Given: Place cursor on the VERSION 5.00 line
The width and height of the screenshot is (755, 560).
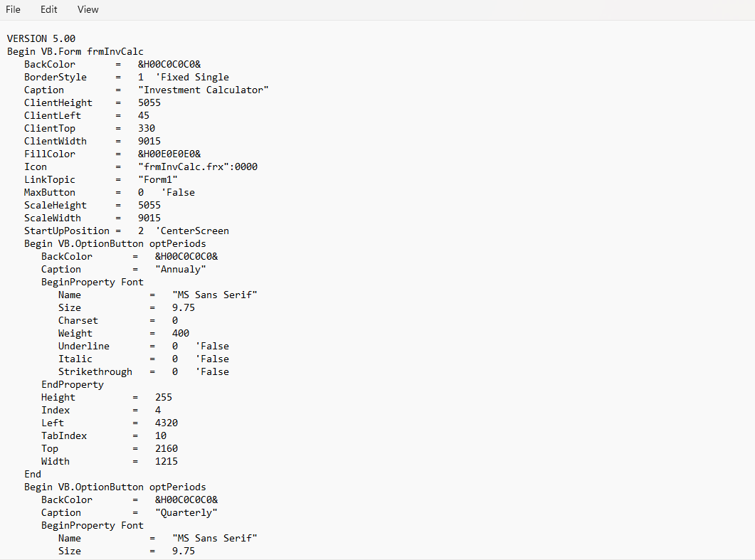Looking at the screenshot, I should [41, 38].
